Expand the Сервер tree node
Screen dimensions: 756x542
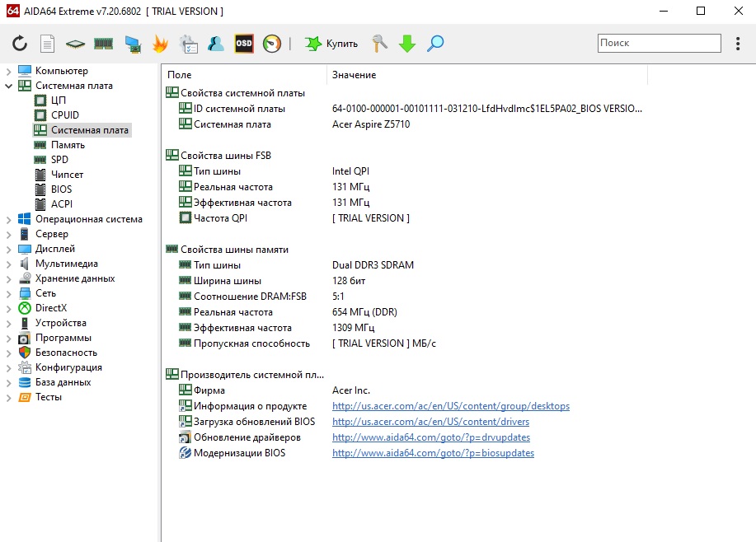point(8,235)
